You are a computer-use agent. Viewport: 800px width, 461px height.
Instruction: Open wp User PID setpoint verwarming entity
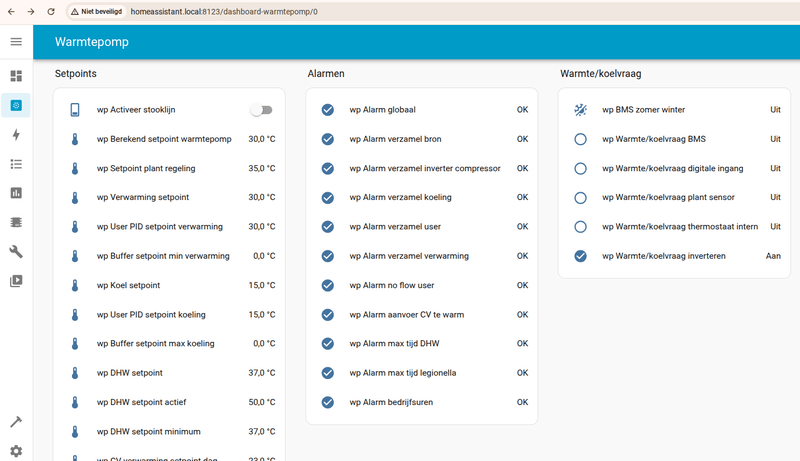coord(160,226)
